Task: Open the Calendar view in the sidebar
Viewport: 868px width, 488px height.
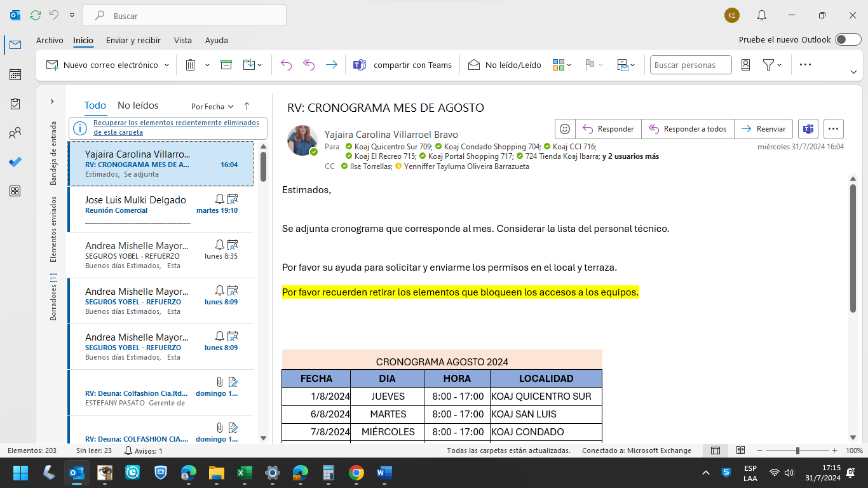Action: [x=15, y=74]
